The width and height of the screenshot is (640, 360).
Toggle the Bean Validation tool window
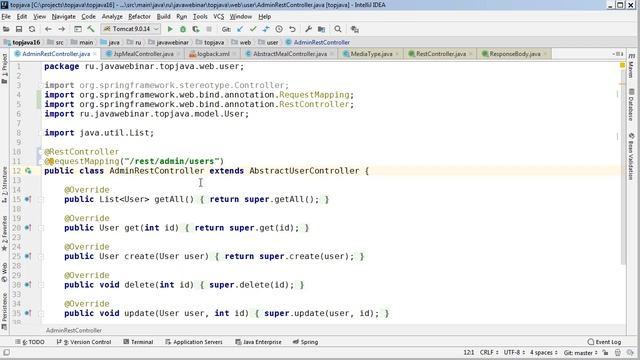pyautogui.click(x=631, y=156)
